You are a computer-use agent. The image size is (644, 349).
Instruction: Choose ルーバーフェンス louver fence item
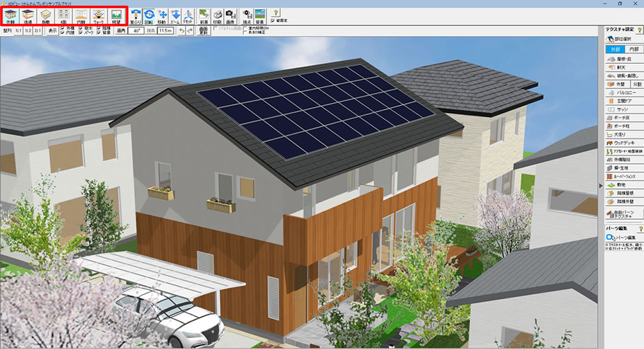624,177
